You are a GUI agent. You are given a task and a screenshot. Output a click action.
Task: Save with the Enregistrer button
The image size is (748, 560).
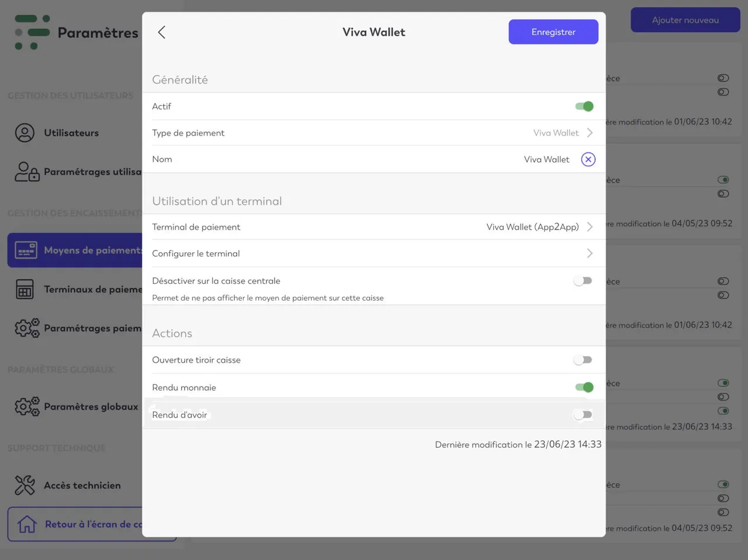coord(553,32)
